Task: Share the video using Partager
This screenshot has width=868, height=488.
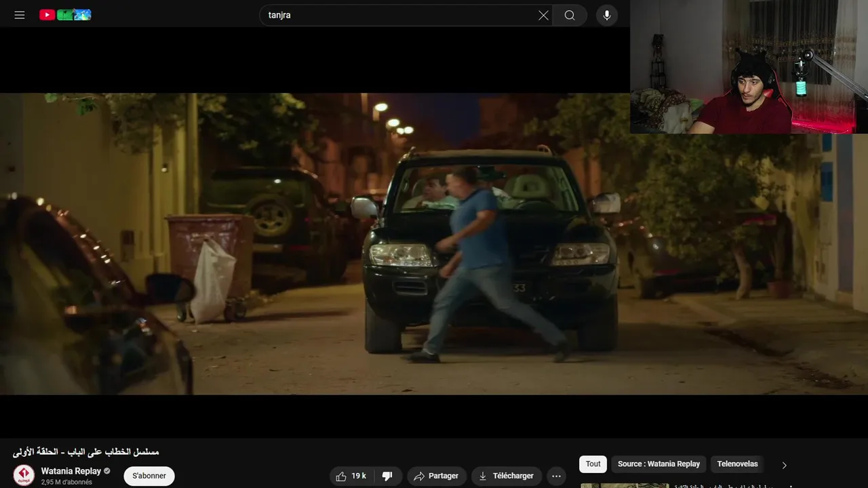Action: (437, 476)
